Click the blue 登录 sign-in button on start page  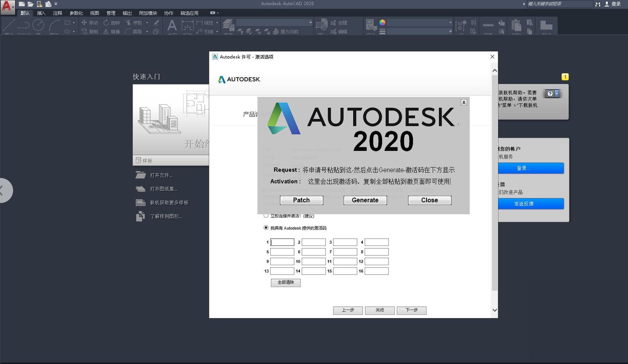click(531, 168)
